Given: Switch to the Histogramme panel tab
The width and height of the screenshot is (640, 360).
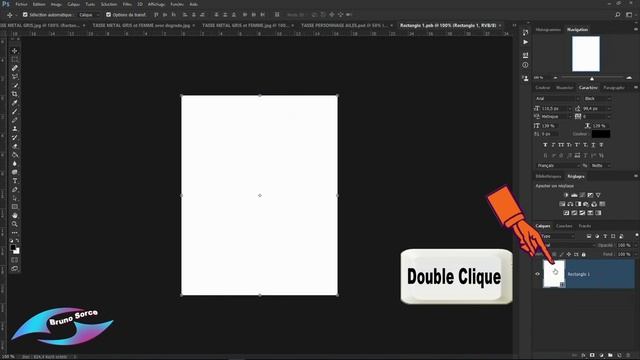Looking at the screenshot, I should pos(548,30).
